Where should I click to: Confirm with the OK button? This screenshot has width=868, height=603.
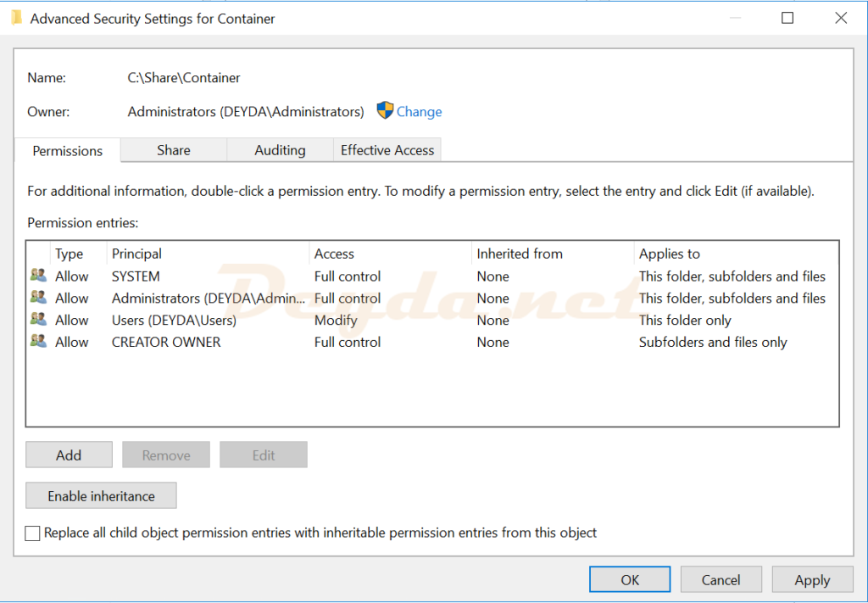(630, 580)
